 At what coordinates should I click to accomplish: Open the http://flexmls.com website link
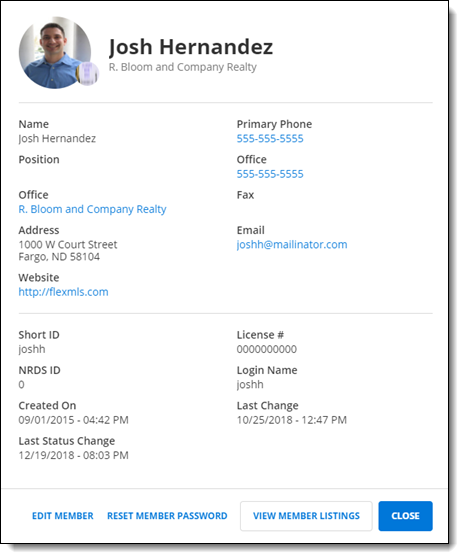click(x=63, y=292)
